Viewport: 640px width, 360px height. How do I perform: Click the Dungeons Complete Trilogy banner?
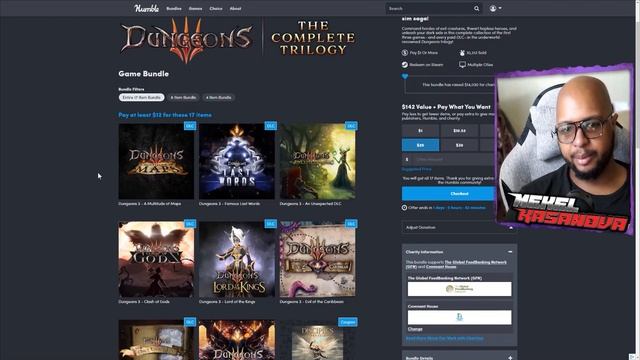coord(238,39)
